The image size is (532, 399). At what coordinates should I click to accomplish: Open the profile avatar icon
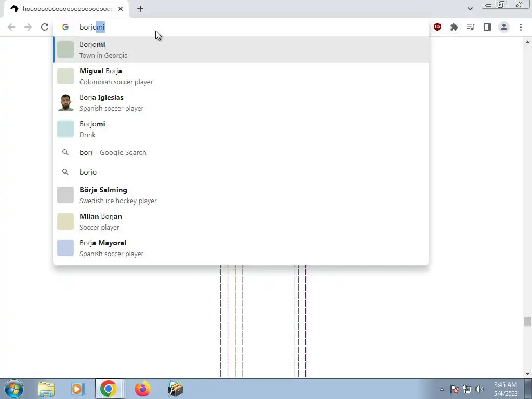(x=504, y=27)
